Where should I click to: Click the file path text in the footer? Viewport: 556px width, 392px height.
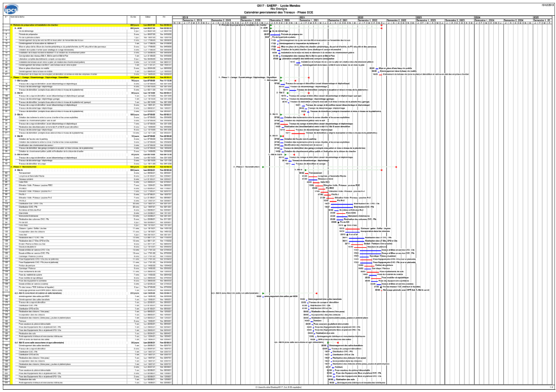pyautogui.click(x=277, y=387)
